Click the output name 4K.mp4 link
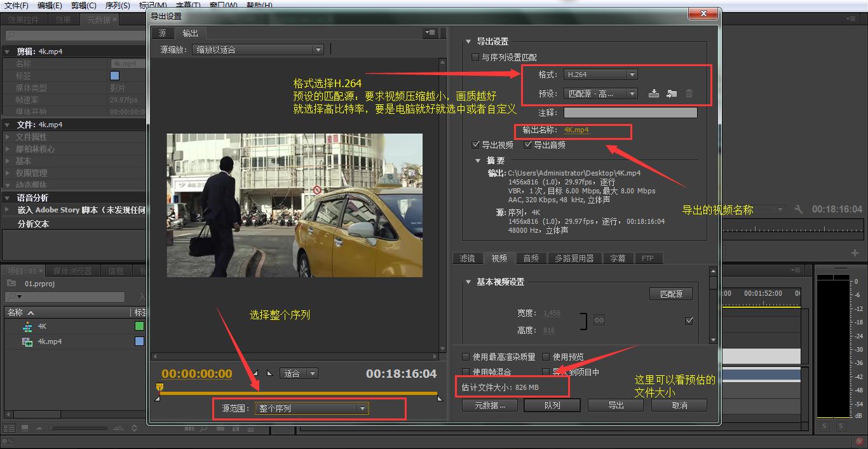This screenshot has width=868, height=449. tap(576, 130)
